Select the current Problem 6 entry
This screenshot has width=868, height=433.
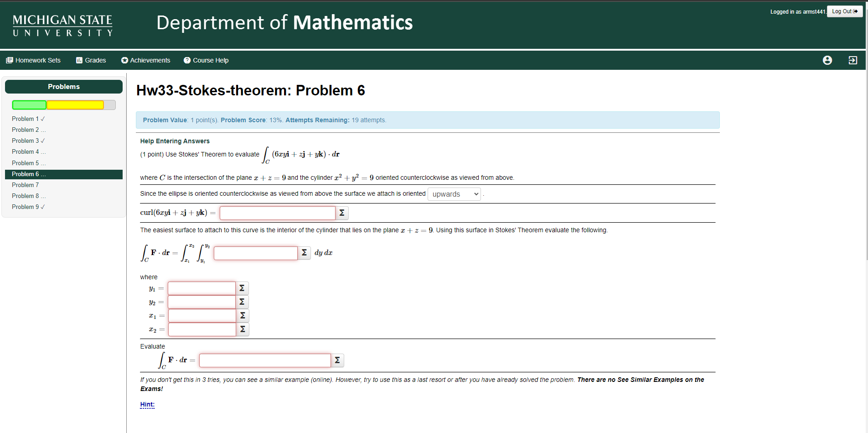(64, 174)
